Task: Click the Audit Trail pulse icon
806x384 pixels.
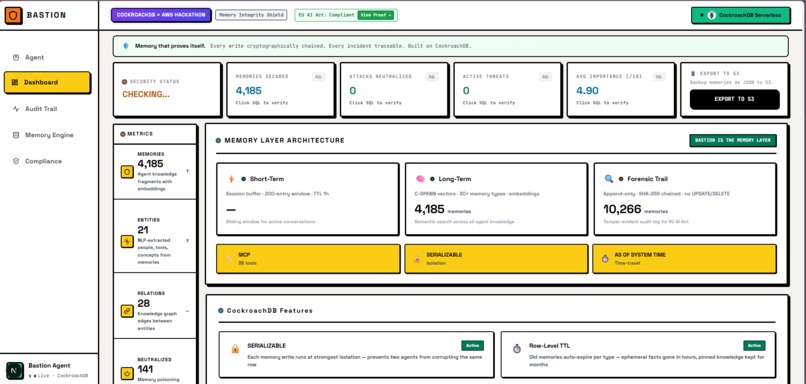Action: pyautogui.click(x=15, y=109)
